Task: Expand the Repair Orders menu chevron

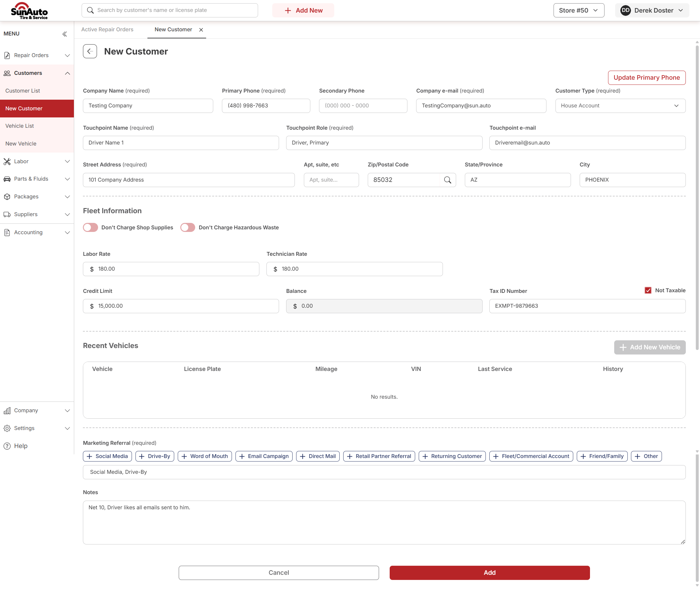Action: point(67,55)
